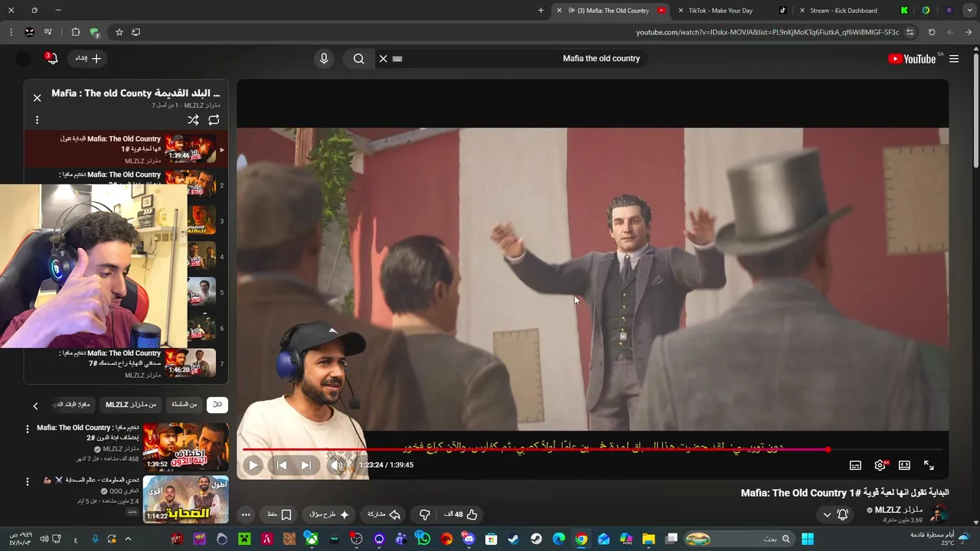The width and height of the screenshot is (980, 551).
Task: Open browser extensions puzzle icon
Action: (75, 32)
